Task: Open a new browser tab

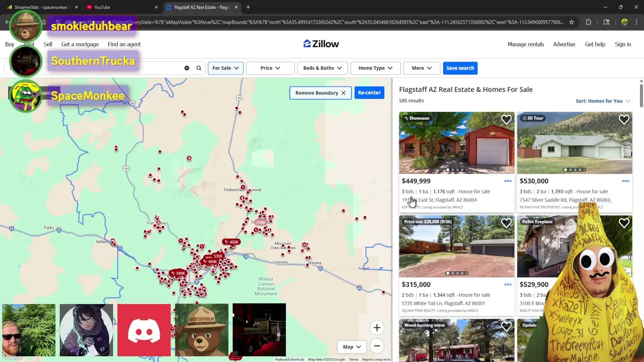Action: 248,7
